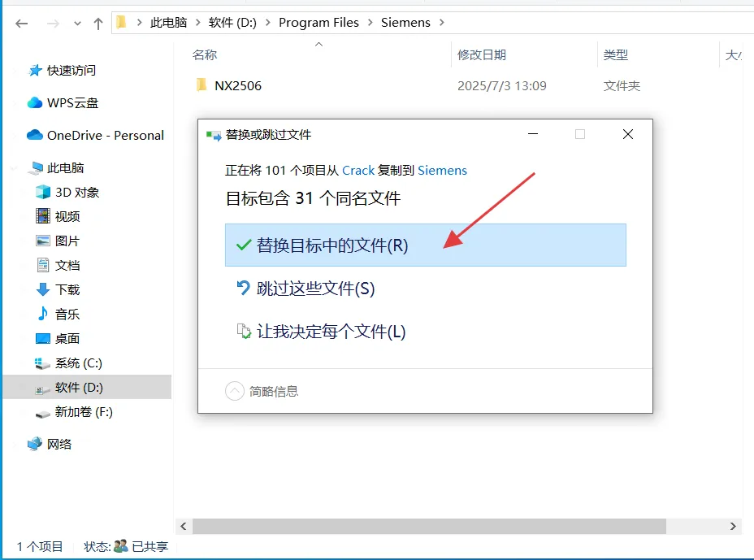Viewport: 754px width, 560px height.
Task: Select 软件 (D:) drive in sidebar
Action: tap(87, 387)
